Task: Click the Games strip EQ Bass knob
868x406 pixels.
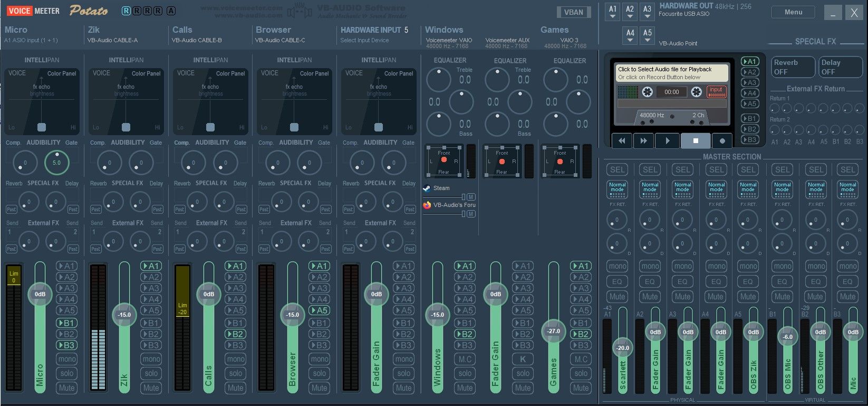Action: [x=556, y=124]
